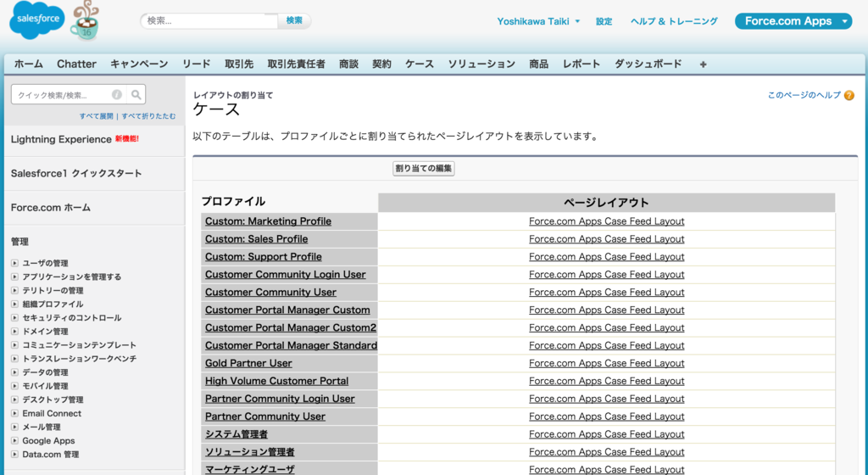Click the coffee cup seasonal logo
Viewport: 868px width, 475px height.
click(85, 21)
